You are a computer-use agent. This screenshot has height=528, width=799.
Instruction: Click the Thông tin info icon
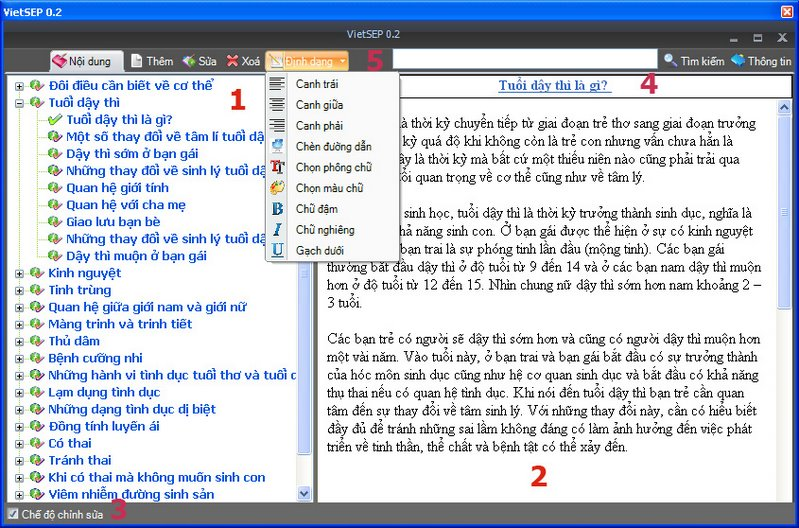737,61
